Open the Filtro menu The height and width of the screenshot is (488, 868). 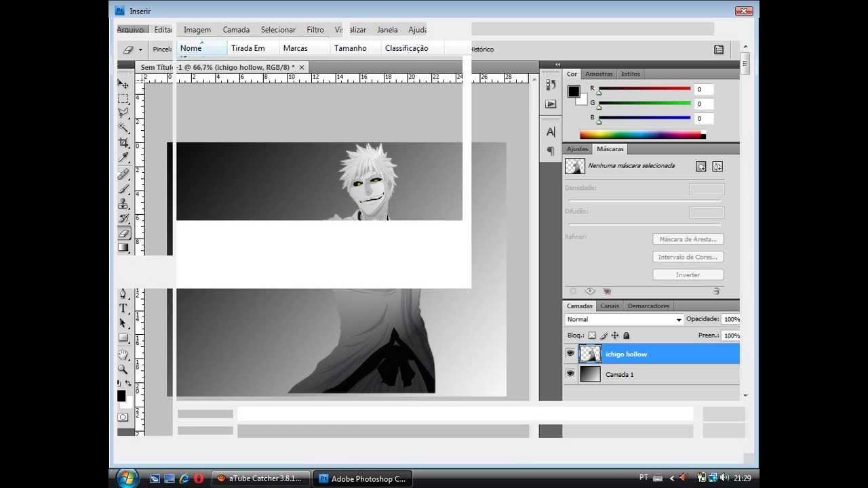(x=315, y=30)
